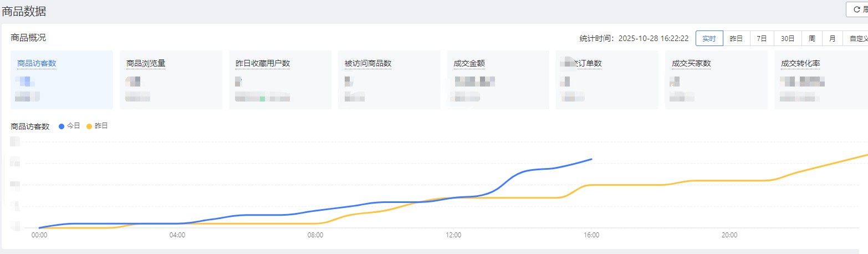Select the 订单数 metric card
868x254 pixels.
tap(607, 80)
